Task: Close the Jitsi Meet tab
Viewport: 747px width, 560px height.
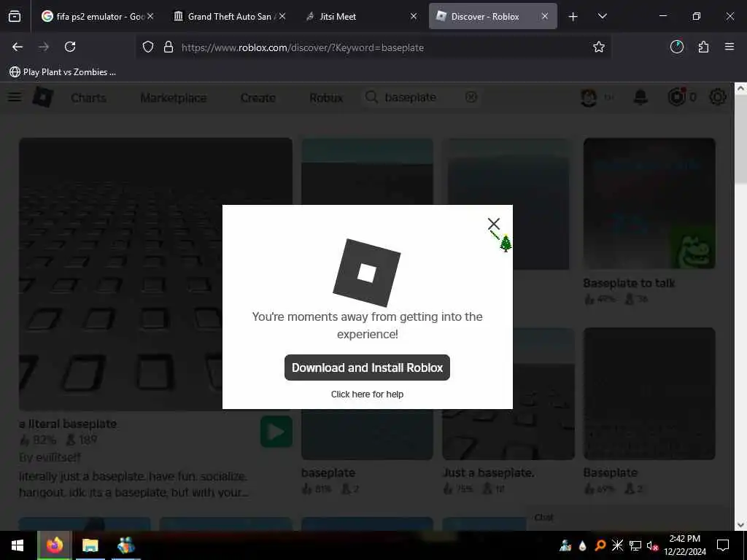Action: point(414,16)
